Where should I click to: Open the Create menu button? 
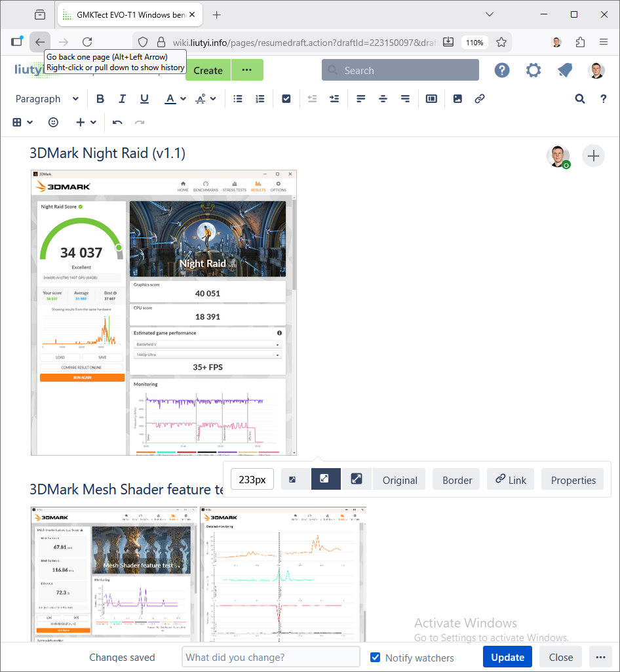pyautogui.click(x=208, y=70)
